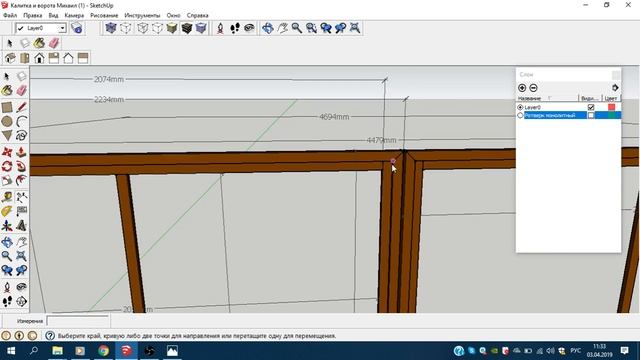Select the Text label tool
This screenshot has width=640, height=360.
point(22,211)
